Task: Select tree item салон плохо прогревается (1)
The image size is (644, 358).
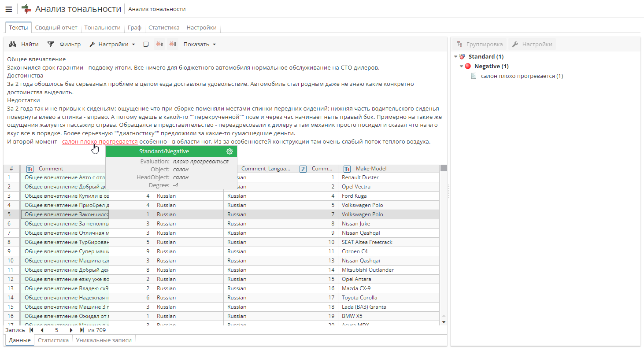Action: pos(522,76)
